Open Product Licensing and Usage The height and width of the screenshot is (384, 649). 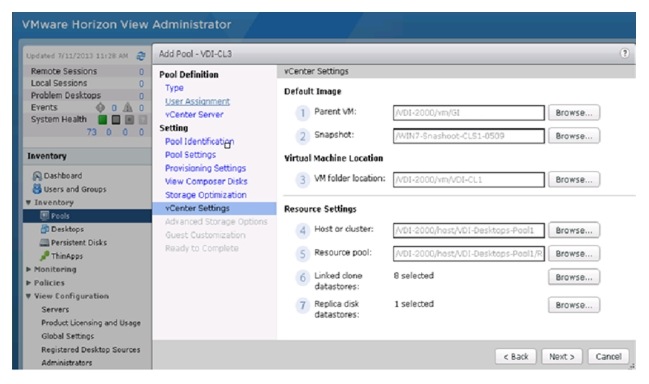click(x=91, y=323)
